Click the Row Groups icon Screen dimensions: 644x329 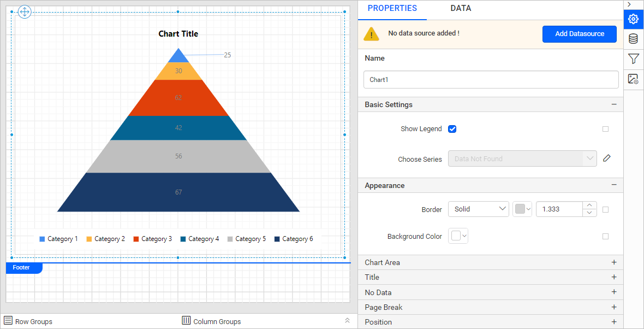(8, 321)
